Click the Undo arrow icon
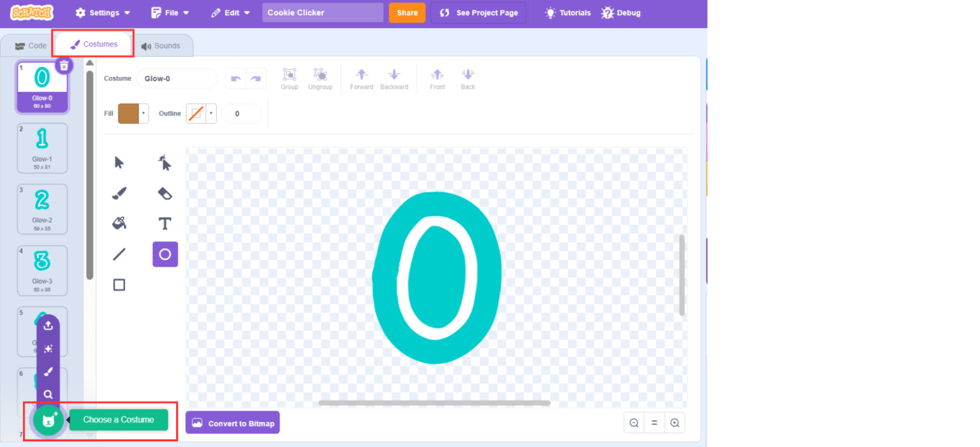 (x=235, y=78)
